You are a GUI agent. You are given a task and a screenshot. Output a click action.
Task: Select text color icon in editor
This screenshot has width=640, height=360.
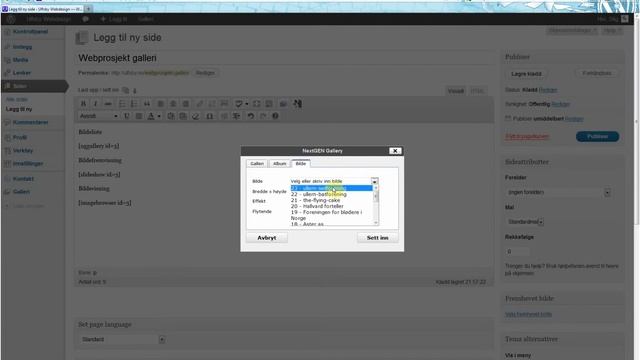click(x=151, y=116)
